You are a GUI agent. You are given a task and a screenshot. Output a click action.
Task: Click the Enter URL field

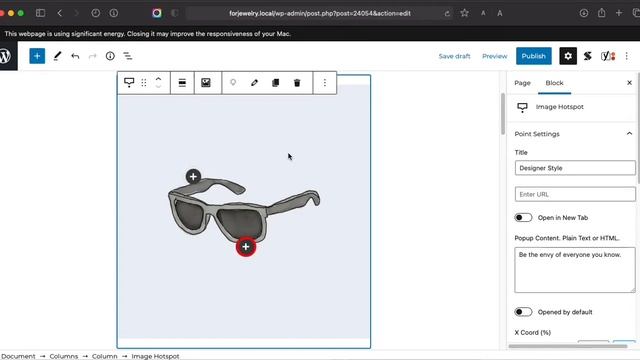coord(575,194)
